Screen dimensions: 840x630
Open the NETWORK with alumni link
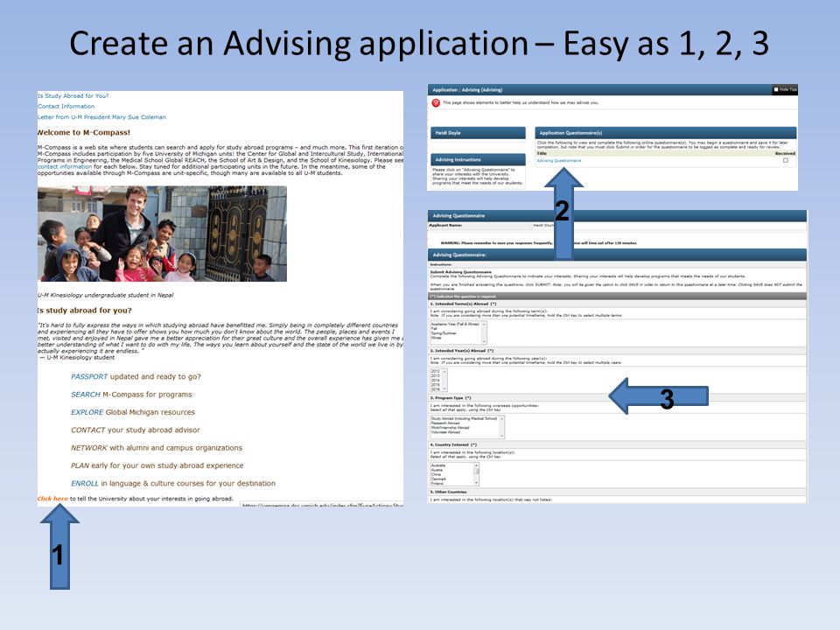(89, 447)
